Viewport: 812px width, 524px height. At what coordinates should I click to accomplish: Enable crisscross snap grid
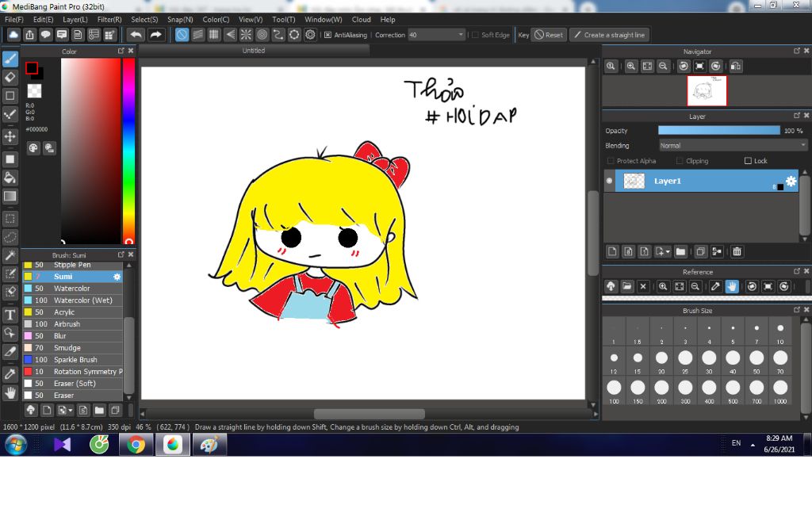click(214, 35)
